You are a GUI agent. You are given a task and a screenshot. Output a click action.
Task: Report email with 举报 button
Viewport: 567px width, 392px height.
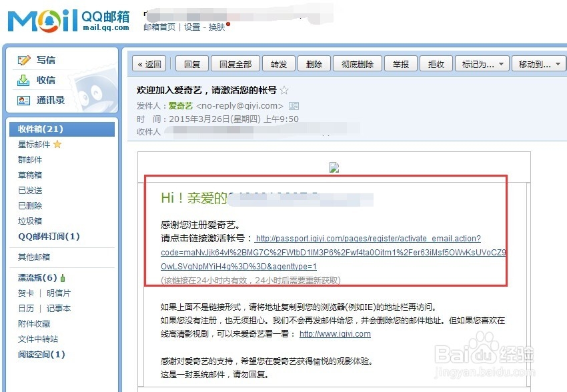pos(401,64)
